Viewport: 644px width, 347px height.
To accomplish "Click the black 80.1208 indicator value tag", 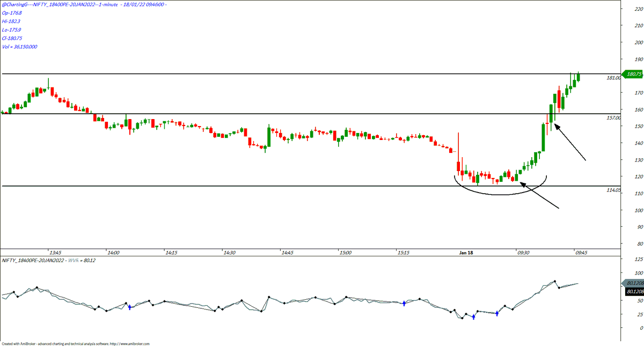I will [633, 291].
